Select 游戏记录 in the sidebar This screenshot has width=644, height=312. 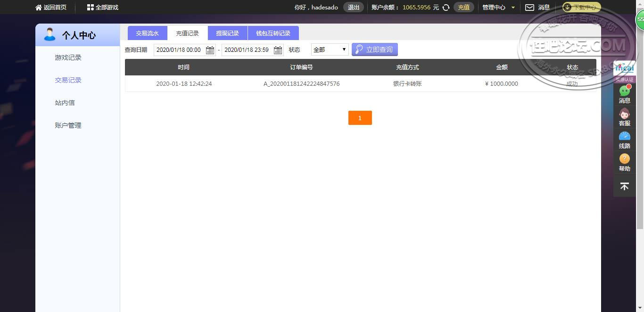68,57
